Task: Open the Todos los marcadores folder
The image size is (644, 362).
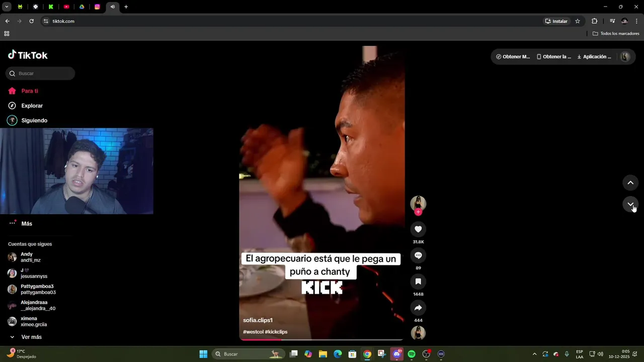Action: coord(616,34)
